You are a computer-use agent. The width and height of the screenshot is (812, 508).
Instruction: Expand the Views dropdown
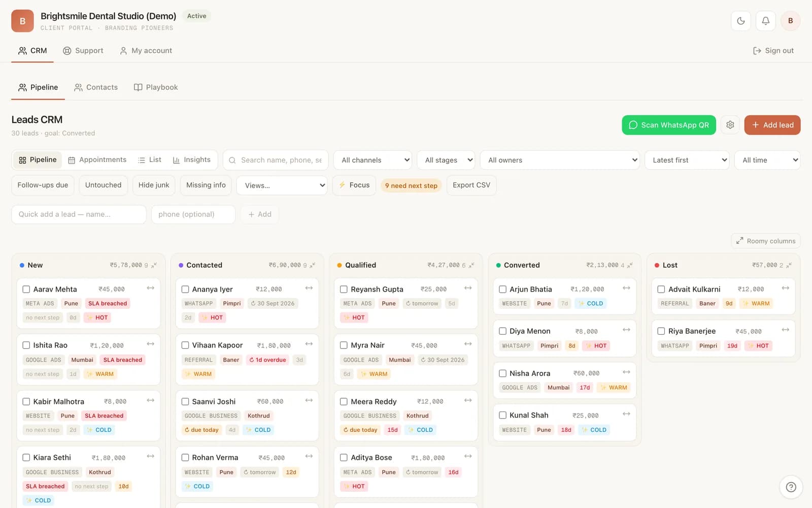pos(282,185)
